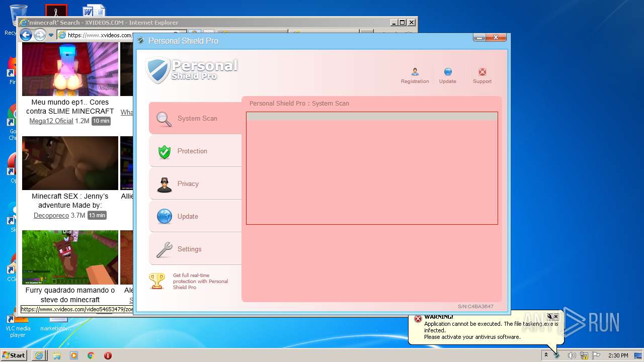Click the Privacy spy figure icon
Viewport: 644px width, 362px height.
pos(165,185)
